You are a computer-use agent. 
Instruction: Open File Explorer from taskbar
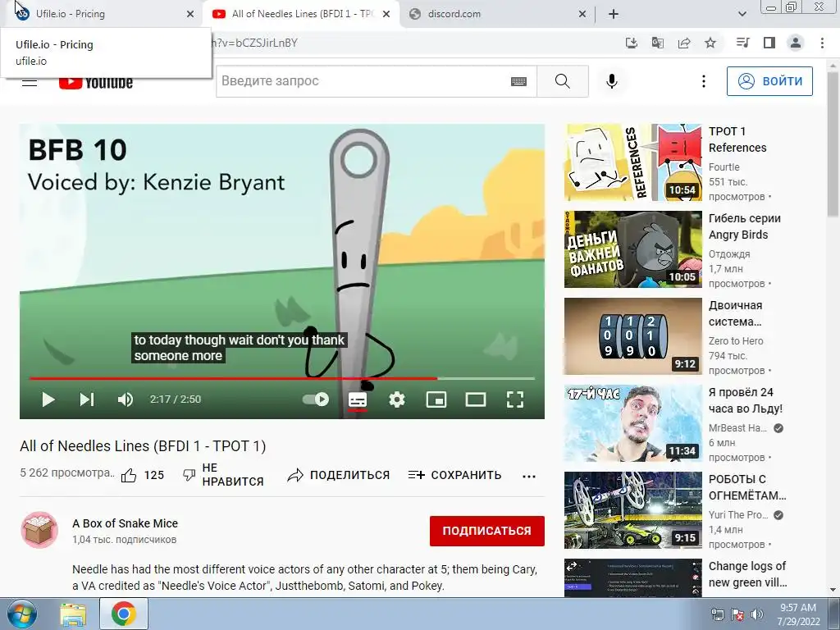coord(73,614)
